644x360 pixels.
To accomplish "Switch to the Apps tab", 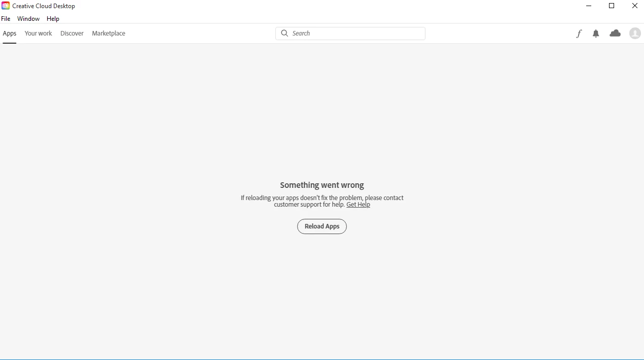I will click(x=10, y=34).
